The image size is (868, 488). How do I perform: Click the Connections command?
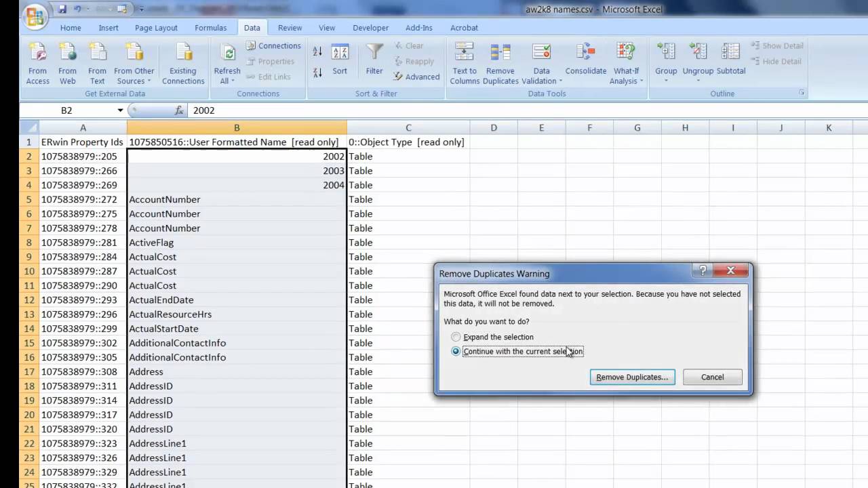point(273,45)
